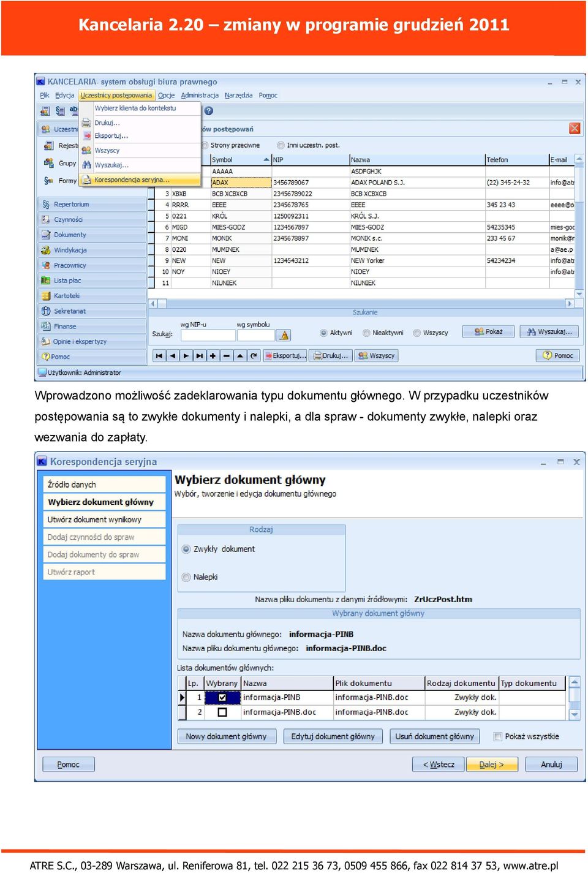Click the Wyszukaj binoculars icon in the menu
588x873 pixels.
click(86, 165)
